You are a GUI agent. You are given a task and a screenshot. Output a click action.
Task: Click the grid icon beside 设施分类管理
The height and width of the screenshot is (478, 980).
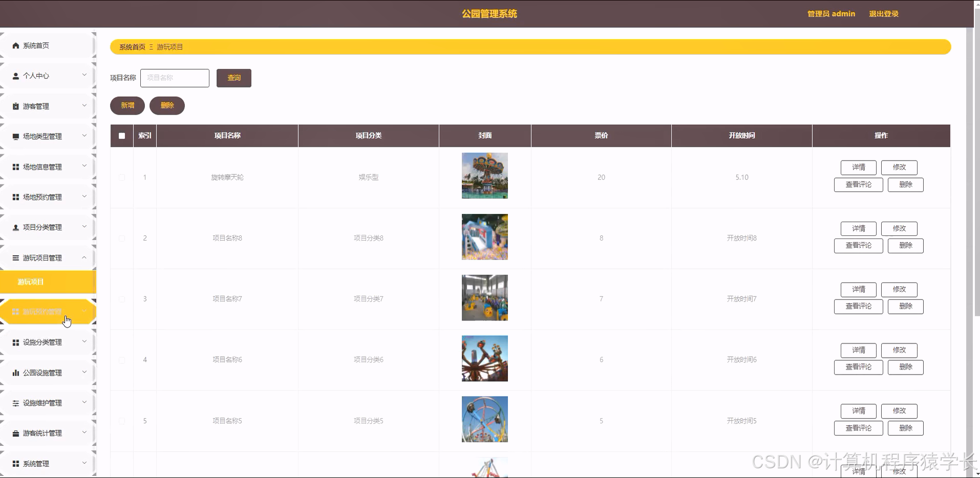[16, 342]
